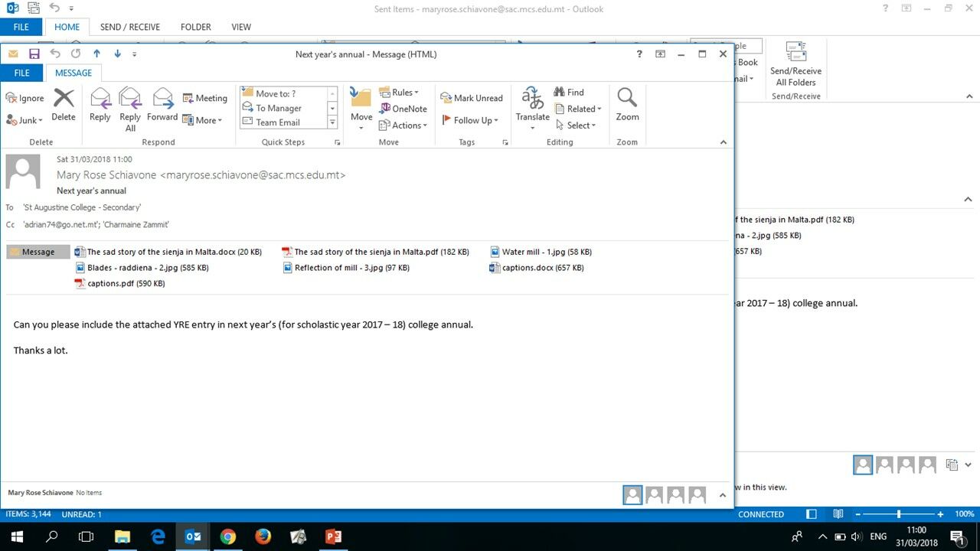Send the message to OneNote

pyautogui.click(x=403, y=109)
